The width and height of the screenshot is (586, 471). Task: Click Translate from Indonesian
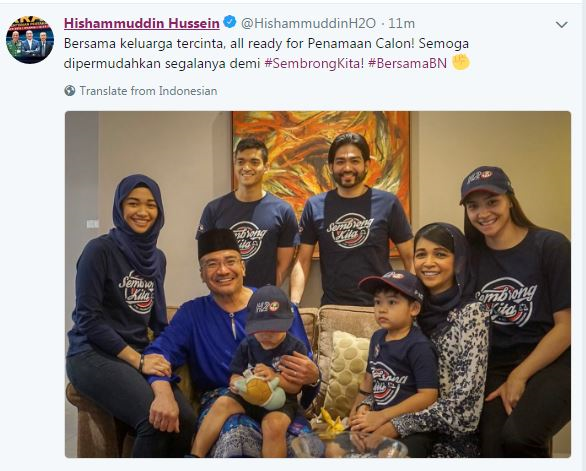point(148,91)
